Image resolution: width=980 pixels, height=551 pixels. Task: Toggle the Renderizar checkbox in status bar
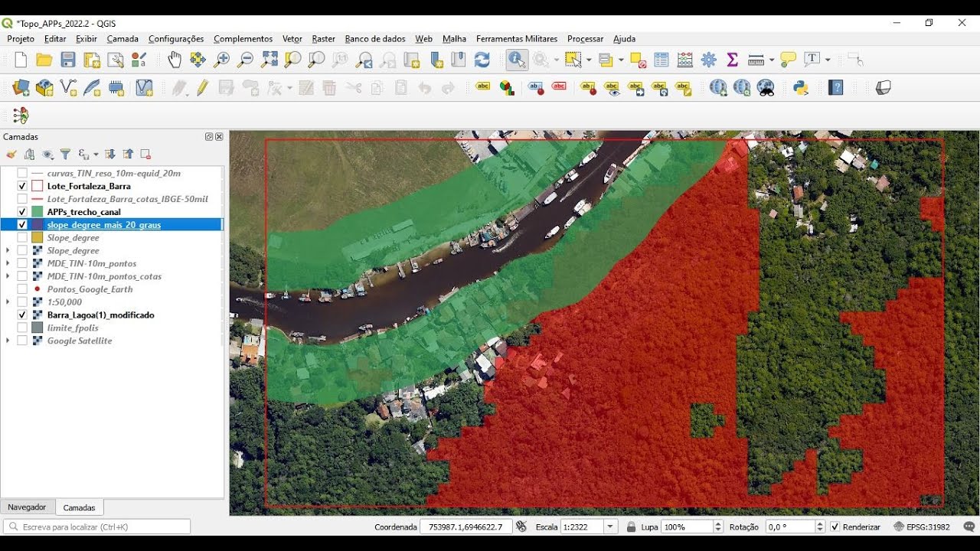[835, 527]
